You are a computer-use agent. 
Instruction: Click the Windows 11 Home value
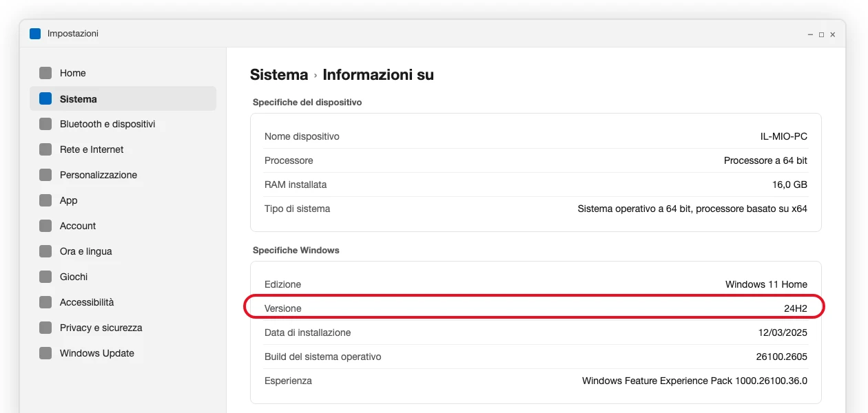pyautogui.click(x=766, y=284)
